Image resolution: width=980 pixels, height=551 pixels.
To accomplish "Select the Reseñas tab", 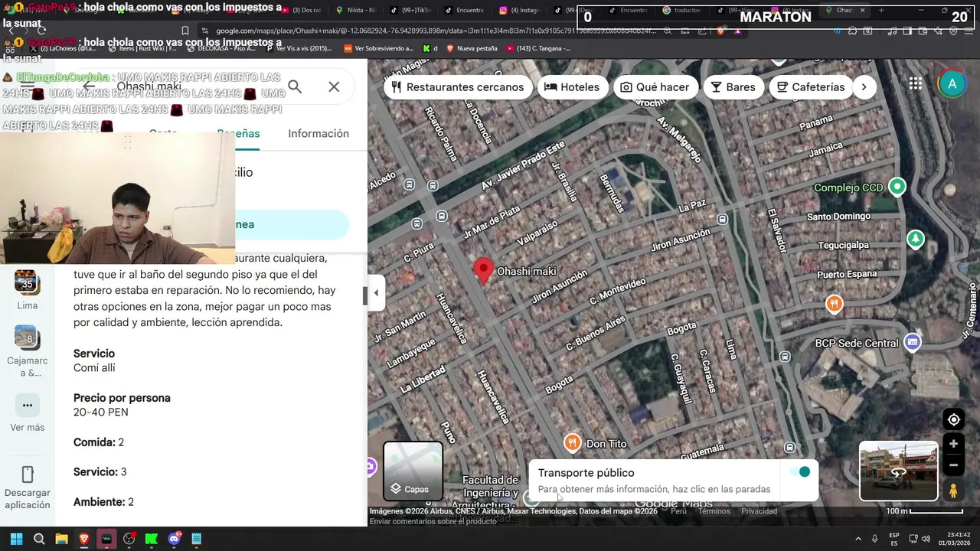I will coord(238,133).
